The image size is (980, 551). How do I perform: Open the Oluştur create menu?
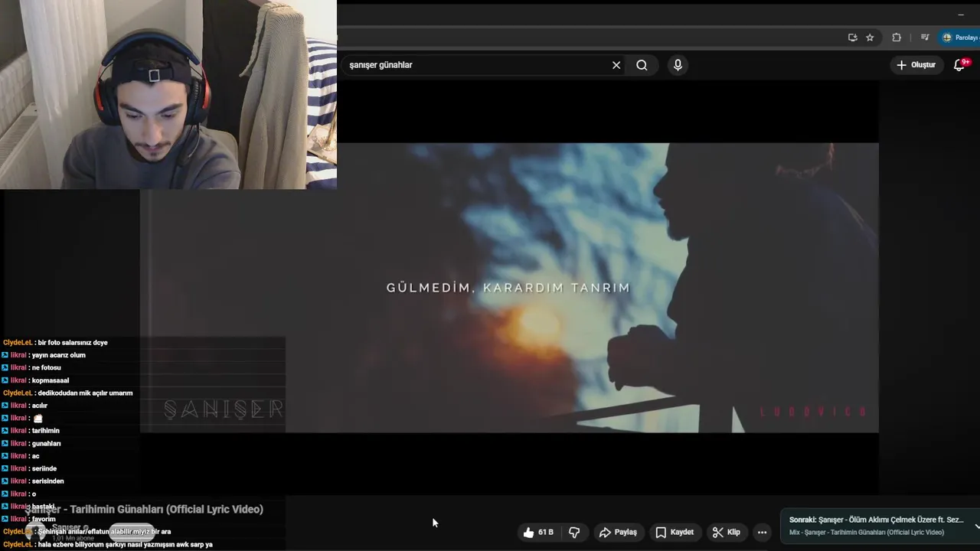pos(916,65)
